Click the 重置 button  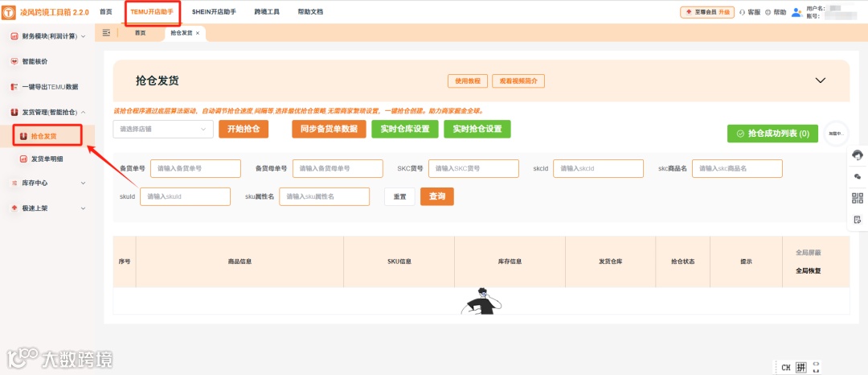399,196
